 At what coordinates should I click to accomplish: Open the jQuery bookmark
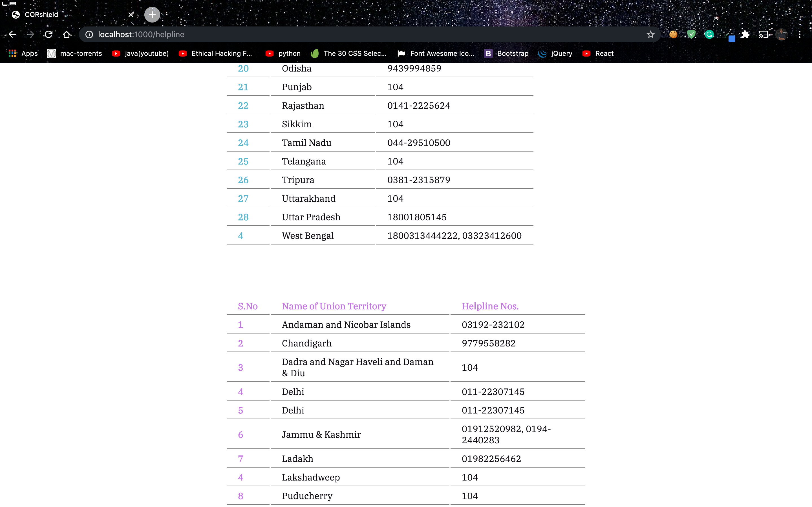point(555,54)
